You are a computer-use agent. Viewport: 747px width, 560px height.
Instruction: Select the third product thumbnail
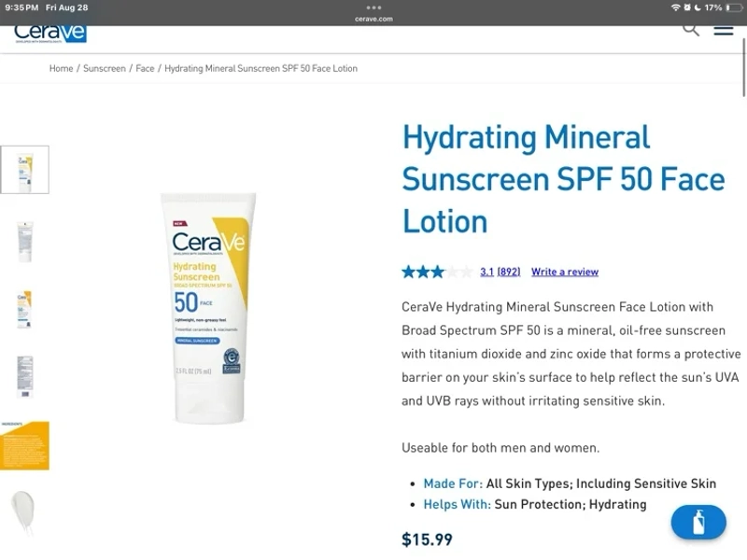25,310
